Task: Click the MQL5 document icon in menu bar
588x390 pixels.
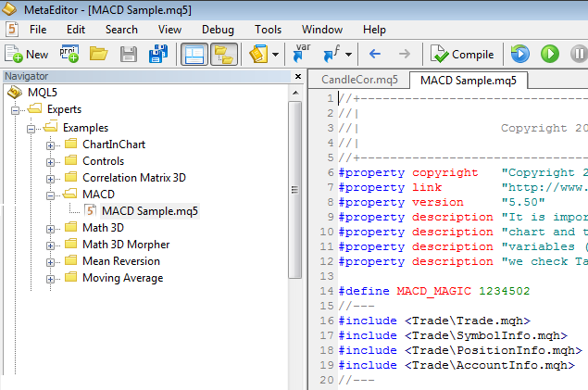Action: pos(12,29)
